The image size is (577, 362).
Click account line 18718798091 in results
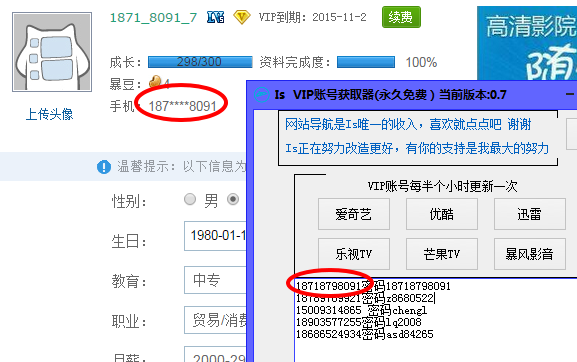(373, 286)
